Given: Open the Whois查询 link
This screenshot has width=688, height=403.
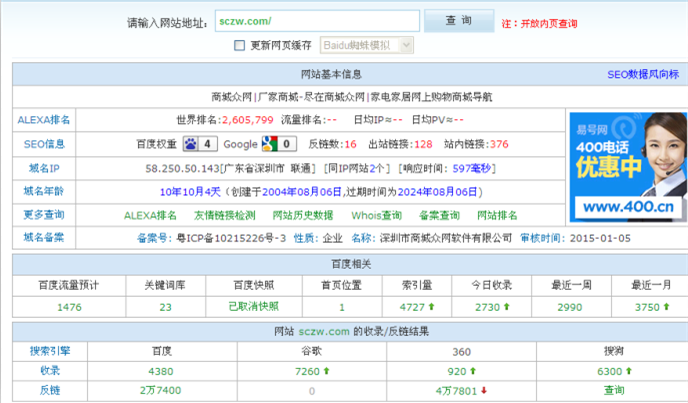Looking at the screenshot, I should (x=376, y=216).
